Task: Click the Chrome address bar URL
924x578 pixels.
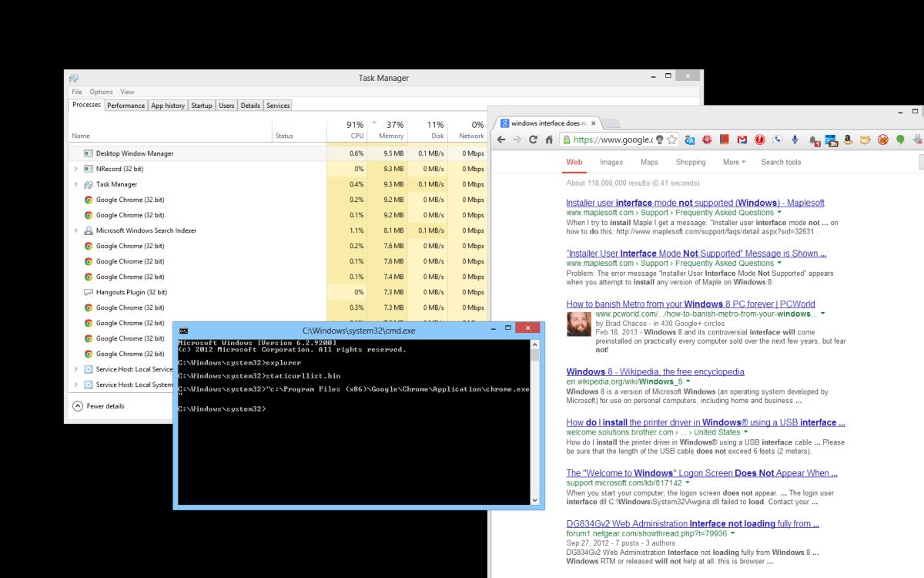Action: 614,140
